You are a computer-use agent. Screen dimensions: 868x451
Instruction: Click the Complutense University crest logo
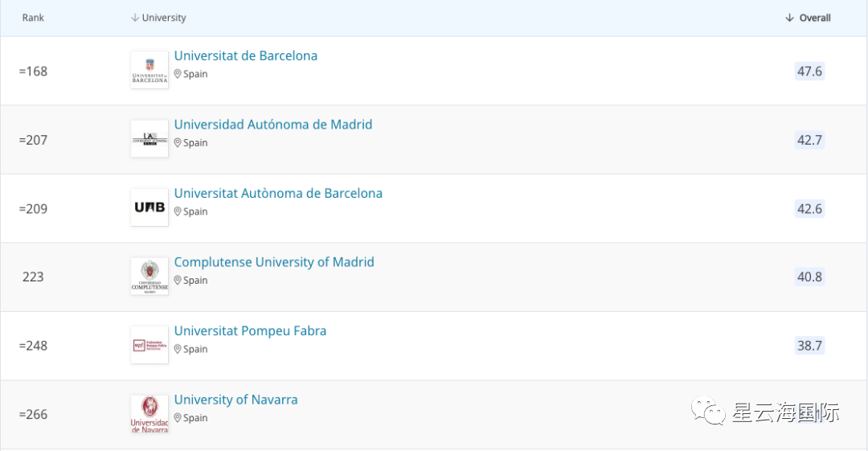(149, 277)
